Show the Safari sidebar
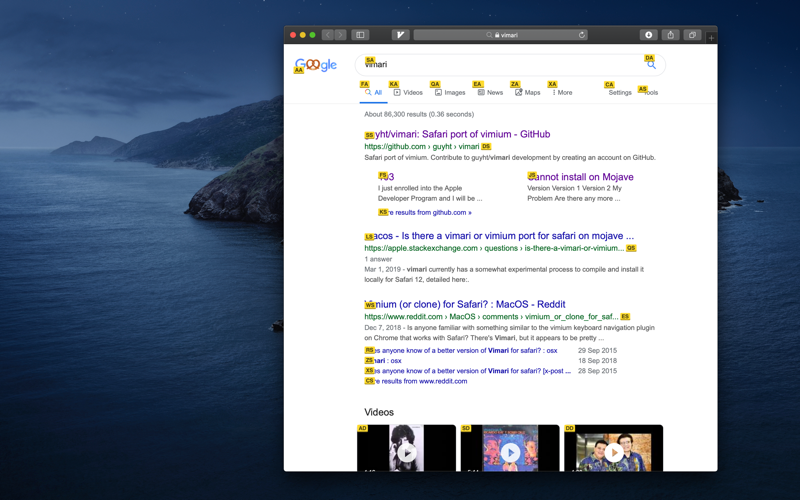Screen dimensions: 800x500 point(360,35)
